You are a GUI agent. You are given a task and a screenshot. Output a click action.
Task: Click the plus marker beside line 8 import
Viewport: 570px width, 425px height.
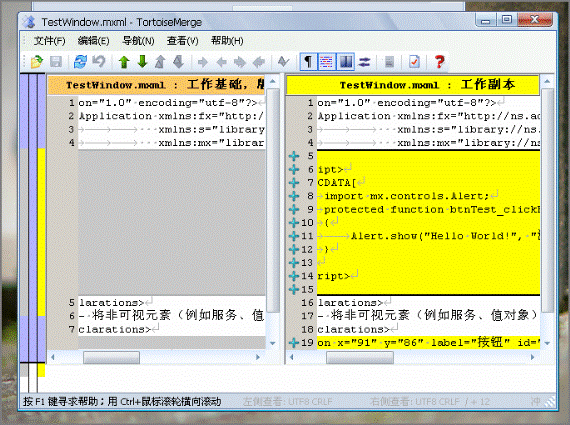(294, 196)
